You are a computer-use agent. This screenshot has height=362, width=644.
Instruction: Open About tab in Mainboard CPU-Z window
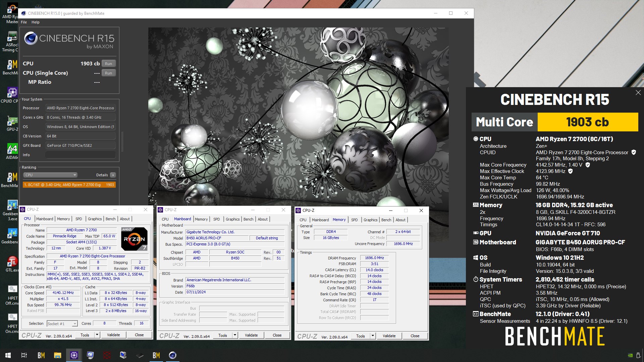point(263,219)
